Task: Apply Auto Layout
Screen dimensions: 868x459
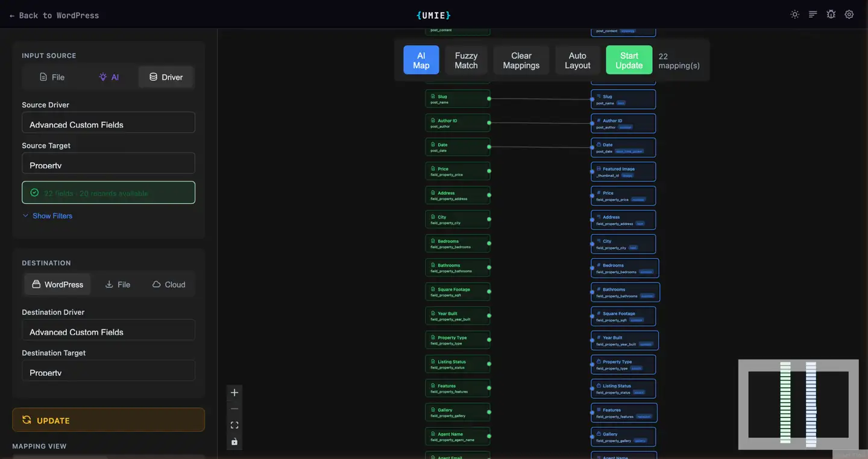Action: coord(577,60)
